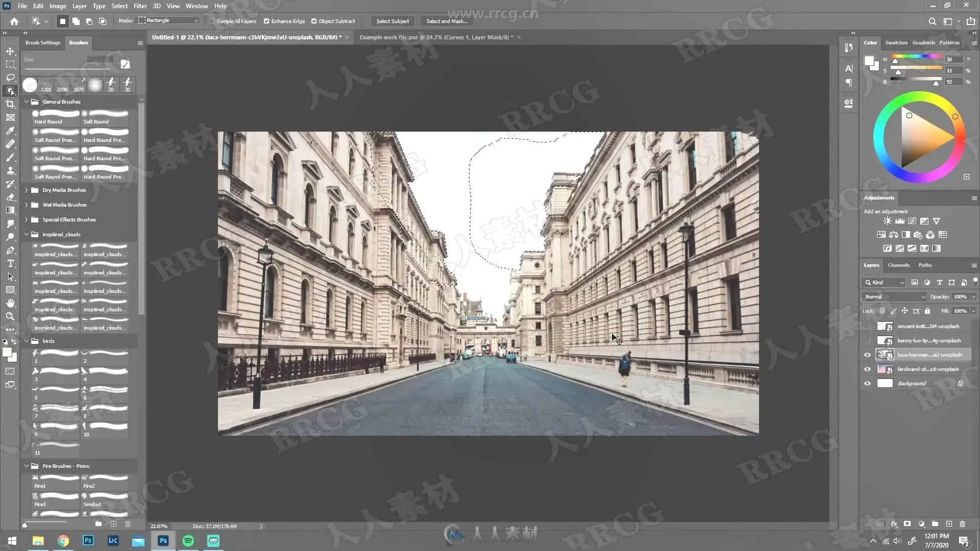
Task: Select the Lasso tool
Action: click(x=10, y=78)
